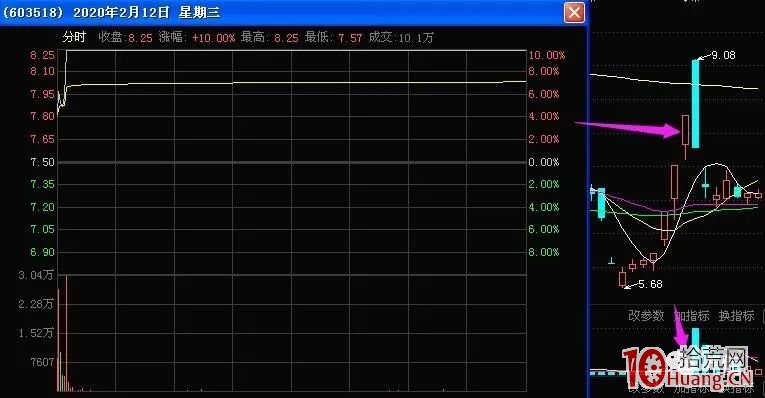Click the 换指标 button
Viewport: 765px width, 398px height.
[x=736, y=316]
